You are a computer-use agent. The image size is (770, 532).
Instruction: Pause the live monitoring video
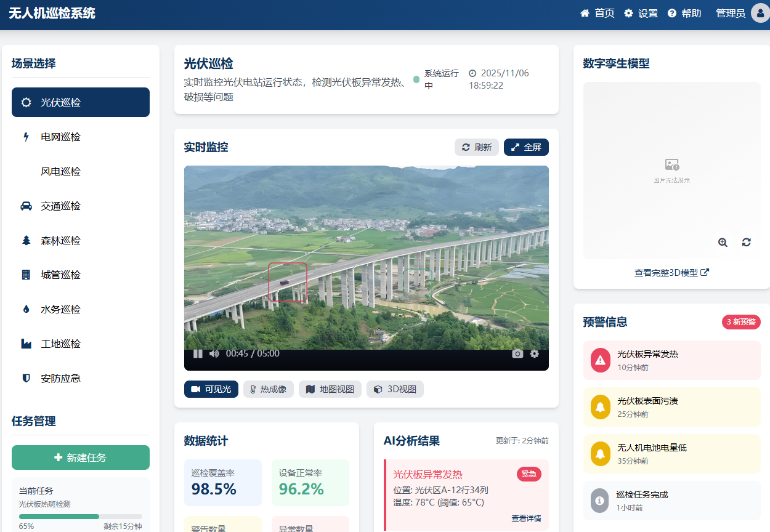(198, 353)
